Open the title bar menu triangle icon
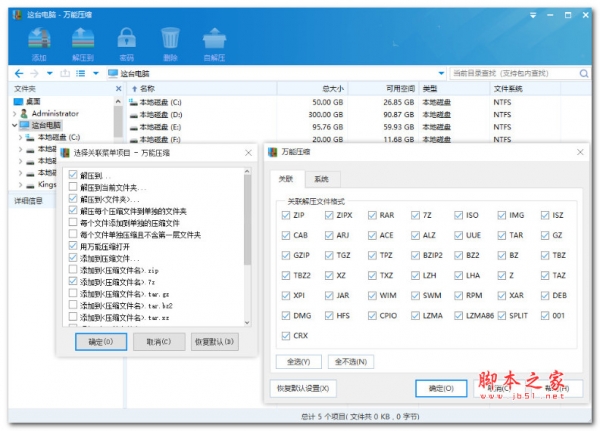Screen dimensions: 600x431 click(533, 15)
